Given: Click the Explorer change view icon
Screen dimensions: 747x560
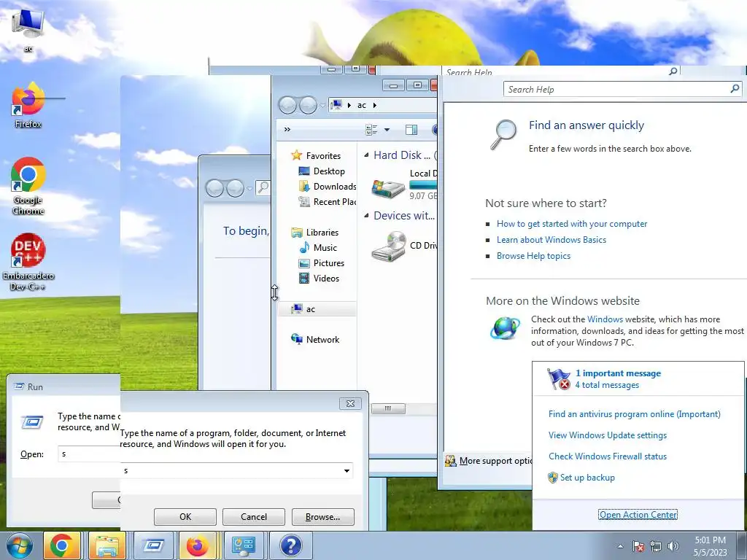Looking at the screenshot, I should 371,130.
